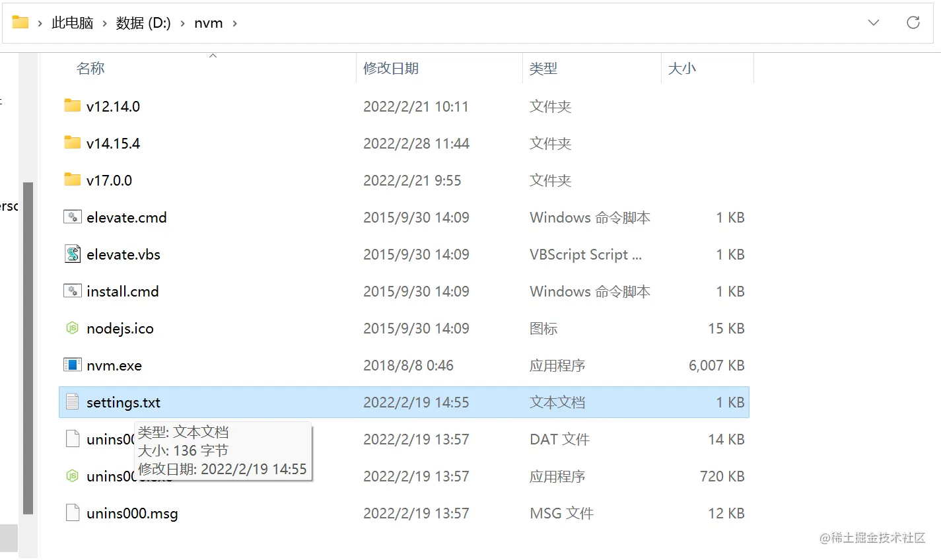Expand the chevron after nvm breadcrumb

click(x=234, y=23)
